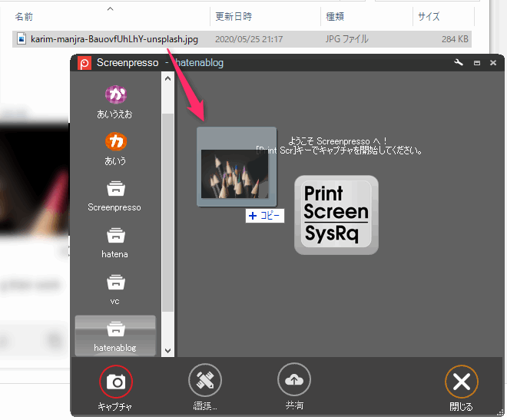The height and width of the screenshot is (420, 507).
Task: Click the 2020/05/25 21:17 date cell
Action: 249,39
